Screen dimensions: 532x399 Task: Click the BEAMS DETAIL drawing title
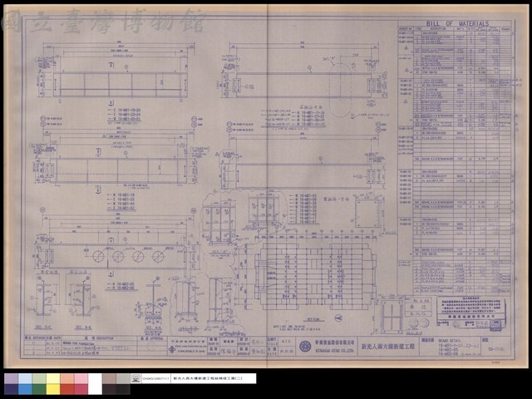[450, 340]
